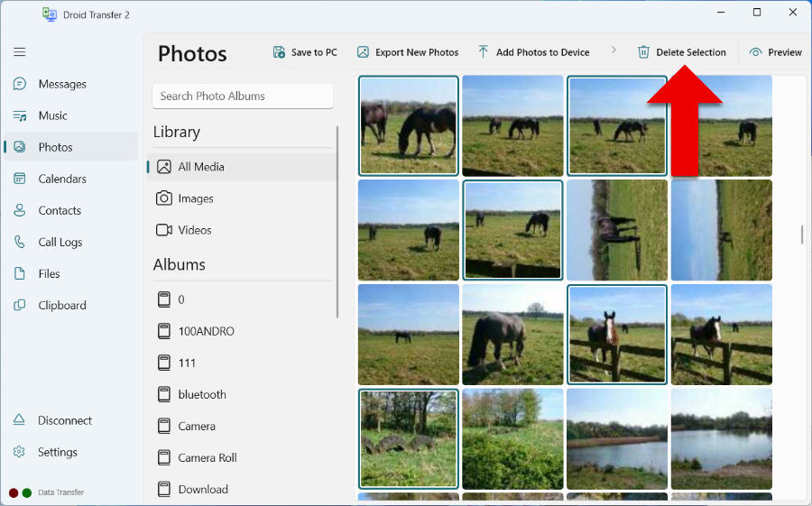Click the album list scrollbar
This screenshot has width=812, height=506.
point(337,222)
